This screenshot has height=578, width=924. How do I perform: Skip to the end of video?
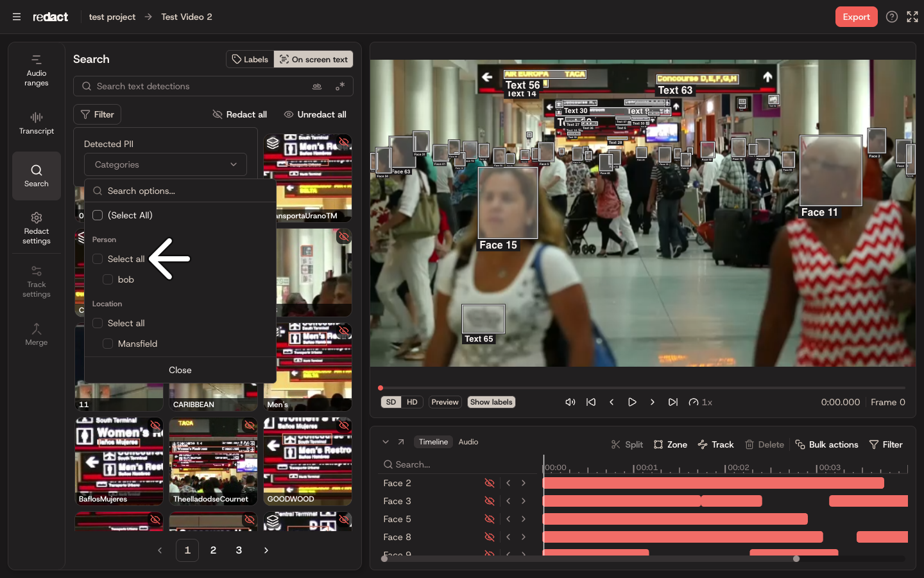pos(673,402)
